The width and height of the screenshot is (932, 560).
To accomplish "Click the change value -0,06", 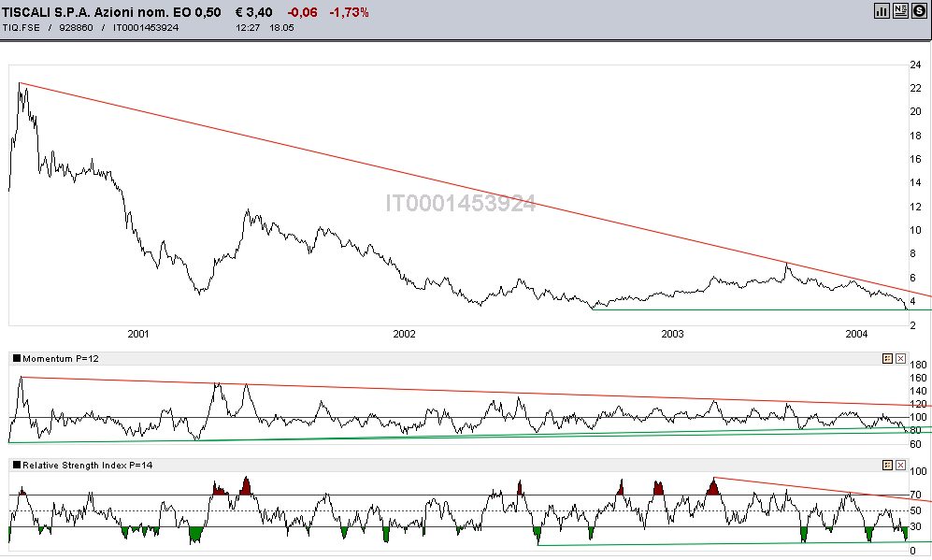I will (x=303, y=12).
